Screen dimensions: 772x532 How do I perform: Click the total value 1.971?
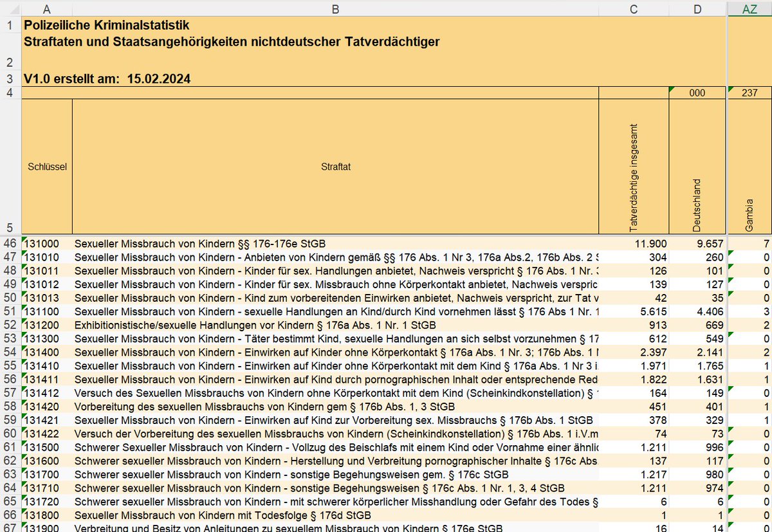tap(634, 366)
